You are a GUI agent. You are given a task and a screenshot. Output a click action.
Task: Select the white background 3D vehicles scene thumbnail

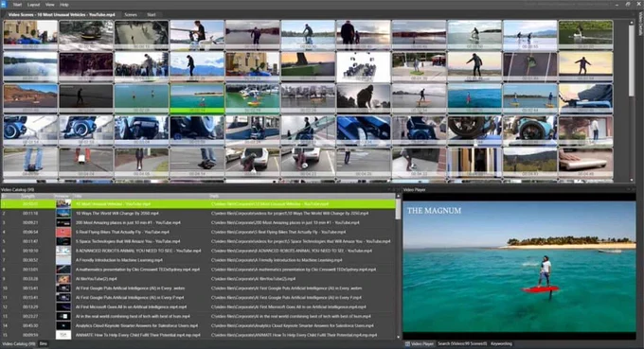(x=364, y=67)
